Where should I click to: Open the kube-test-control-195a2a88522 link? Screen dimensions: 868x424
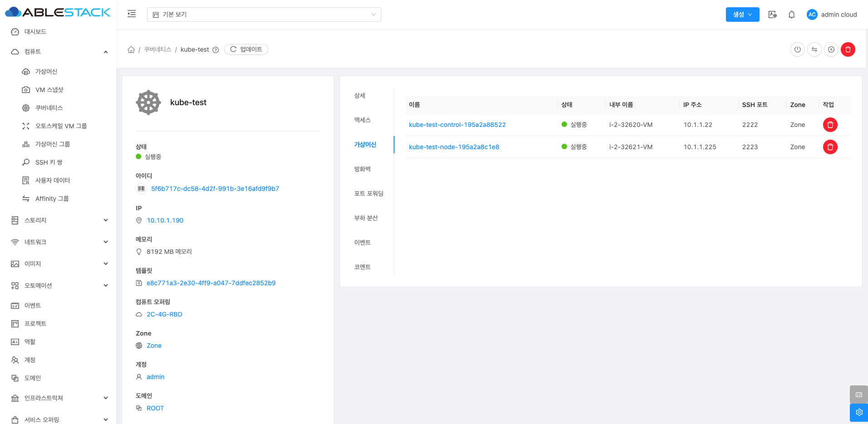pyautogui.click(x=457, y=125)
